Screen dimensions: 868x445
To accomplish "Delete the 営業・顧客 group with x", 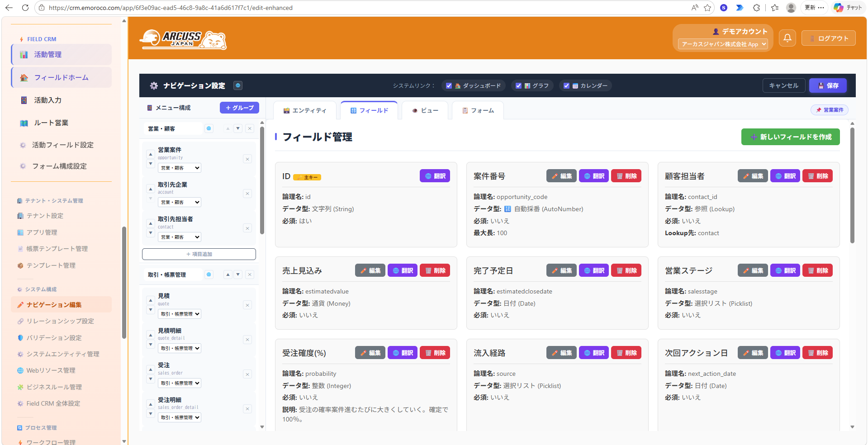I will [250, 128].
